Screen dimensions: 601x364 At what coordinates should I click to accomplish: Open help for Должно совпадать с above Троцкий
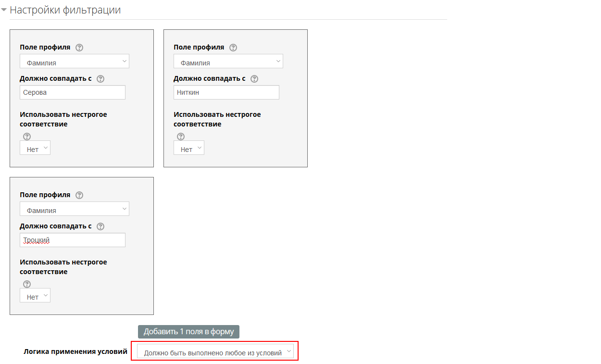pos(100,226)
